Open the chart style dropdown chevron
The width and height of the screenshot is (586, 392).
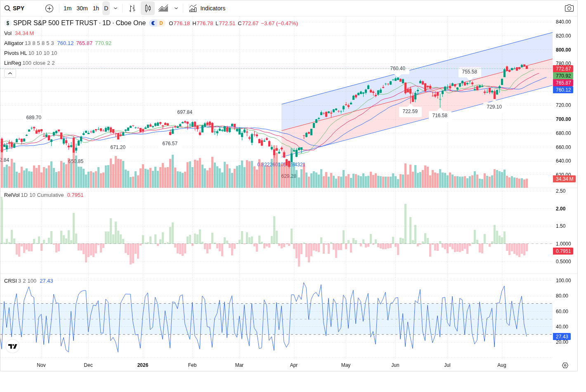[176, 8]
